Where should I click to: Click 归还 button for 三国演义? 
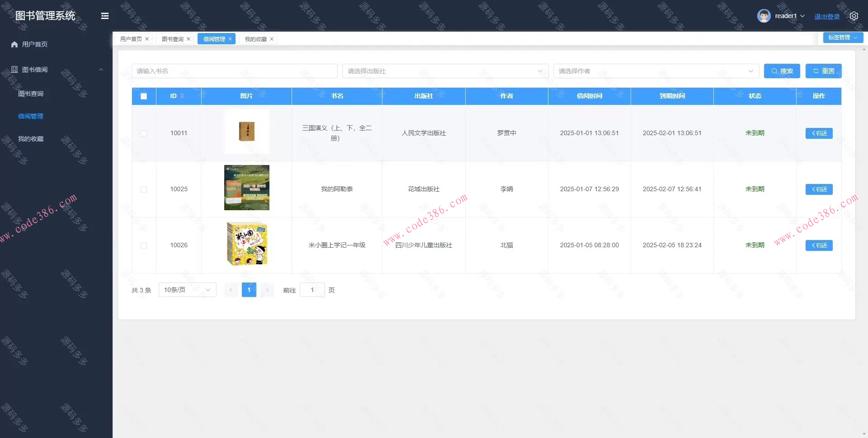pos(819,133)
